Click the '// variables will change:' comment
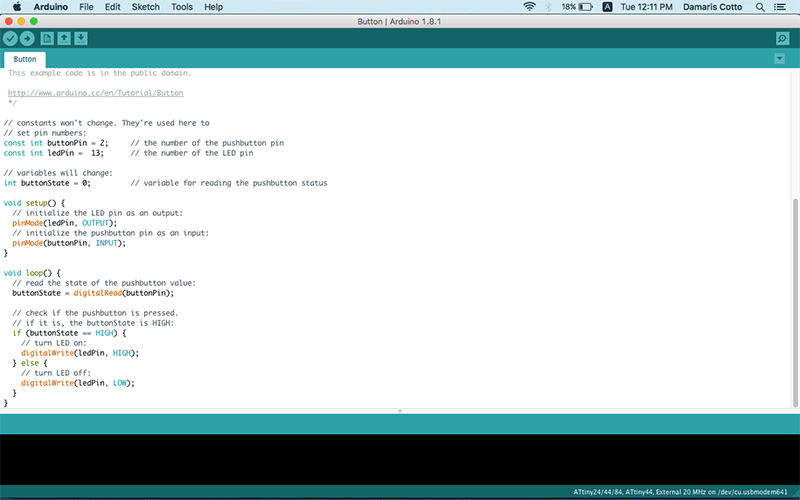 (58, 173)
